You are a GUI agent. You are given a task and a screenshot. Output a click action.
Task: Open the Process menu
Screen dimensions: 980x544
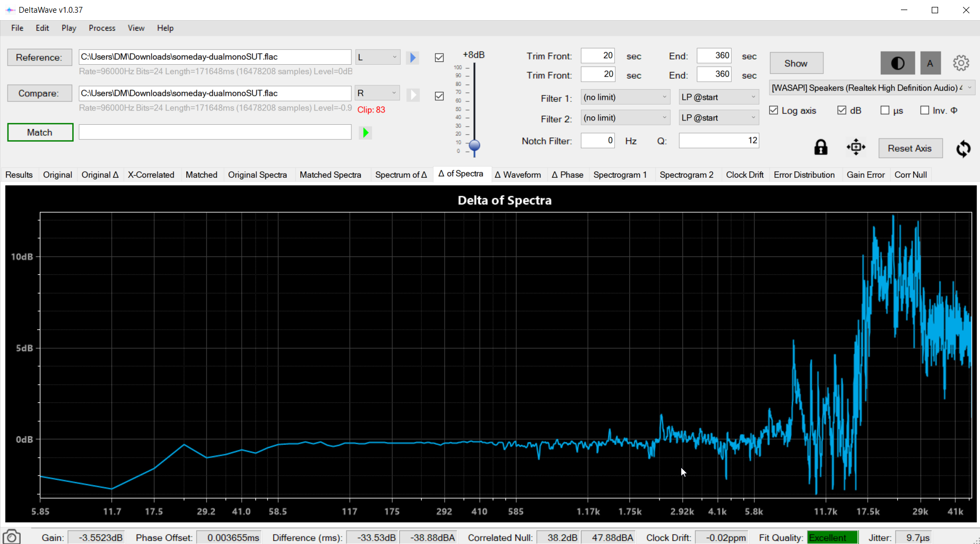[x=102, y=28]
